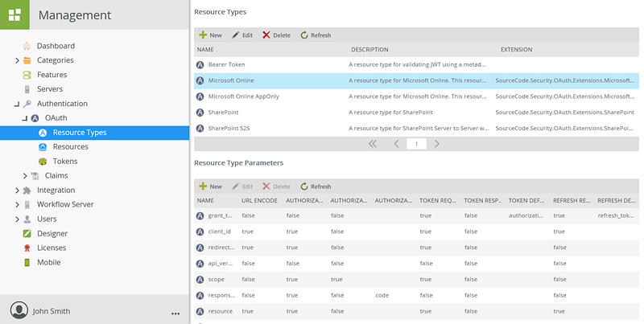This screenshot has height=324, width=644.
Task: Open the Workflow Server tree item
Action: (65, 205)
